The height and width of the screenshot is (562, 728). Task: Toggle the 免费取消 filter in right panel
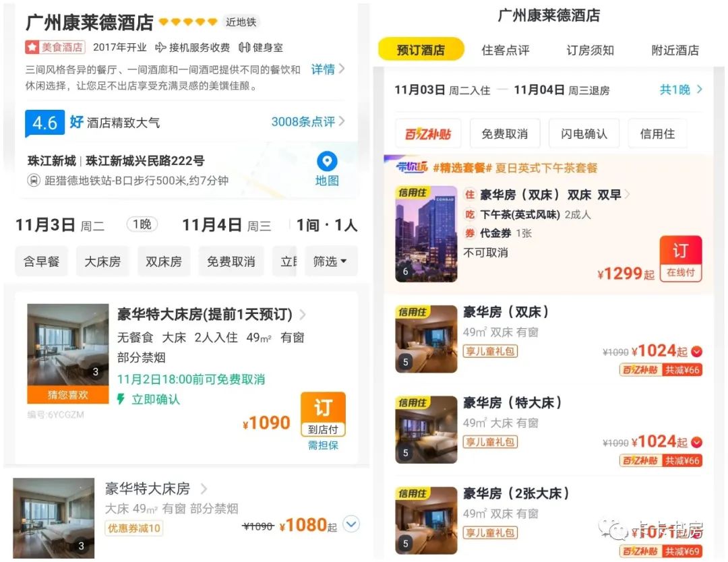pos(505,134)
